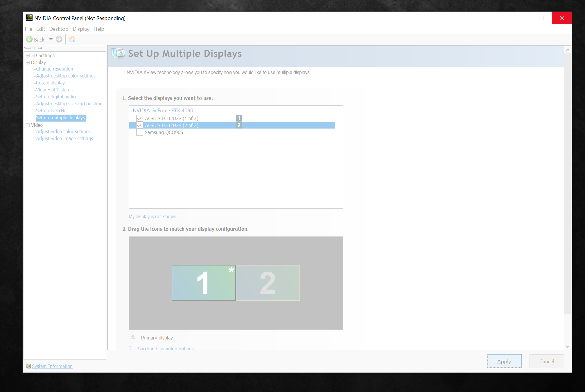Click the Back button label
This screenshot has width=585, height=392.
pyautogui.click(x=39, y=39)
